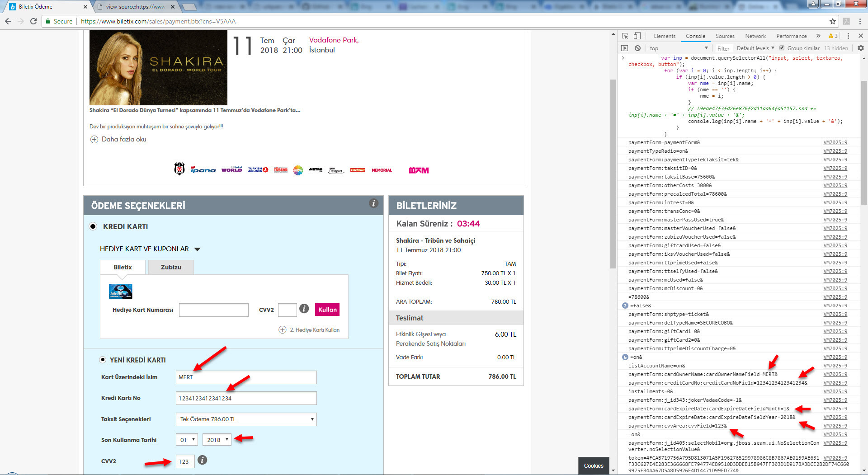The image size is (868, 475).
Task: Switch to the Performance tab in DevTools
Action: [x=792, y=36]
